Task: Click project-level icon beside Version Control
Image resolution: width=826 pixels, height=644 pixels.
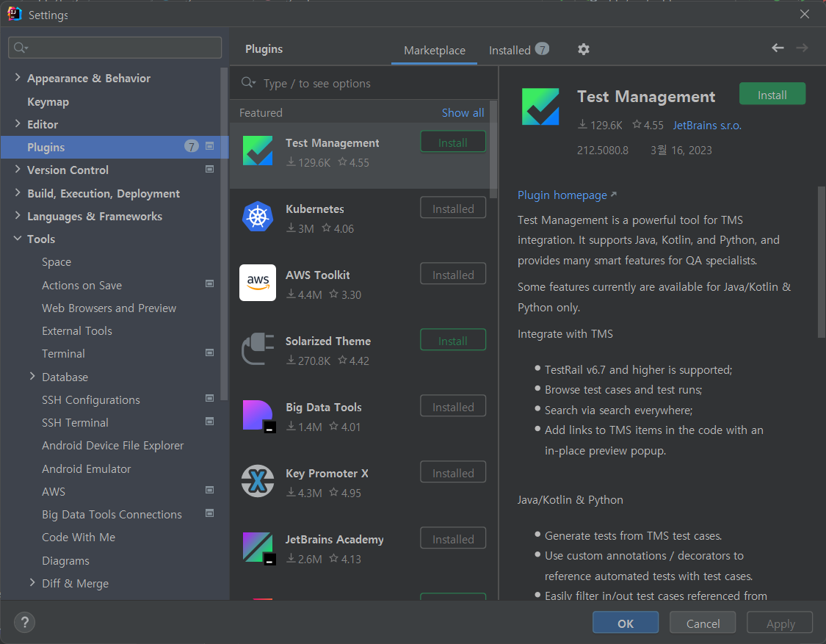Action: [210, 169]
